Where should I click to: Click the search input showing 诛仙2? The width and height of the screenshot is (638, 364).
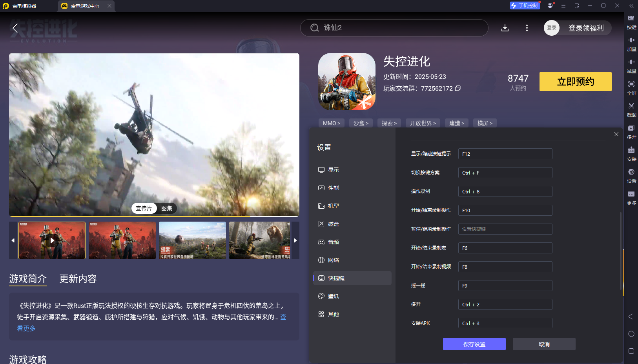(x=394, y=28)
